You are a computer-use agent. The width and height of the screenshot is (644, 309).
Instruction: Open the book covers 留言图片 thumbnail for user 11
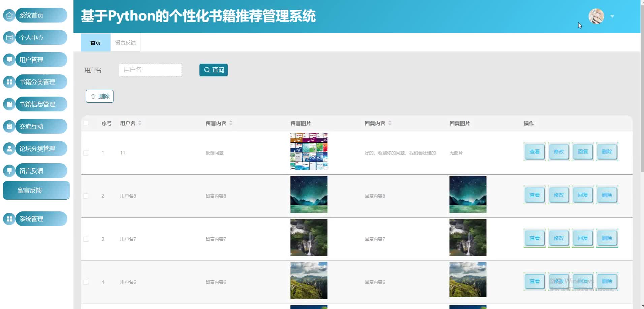tap(309, 151)
